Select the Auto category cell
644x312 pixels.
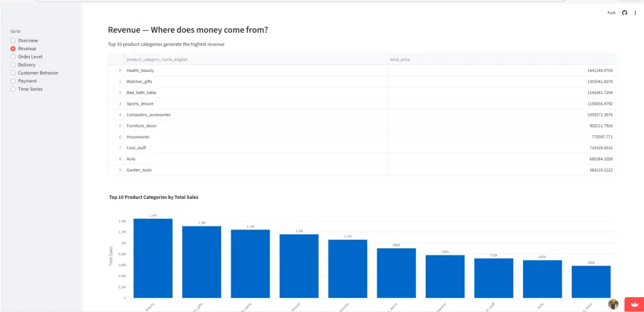click(x=256, y=159)
